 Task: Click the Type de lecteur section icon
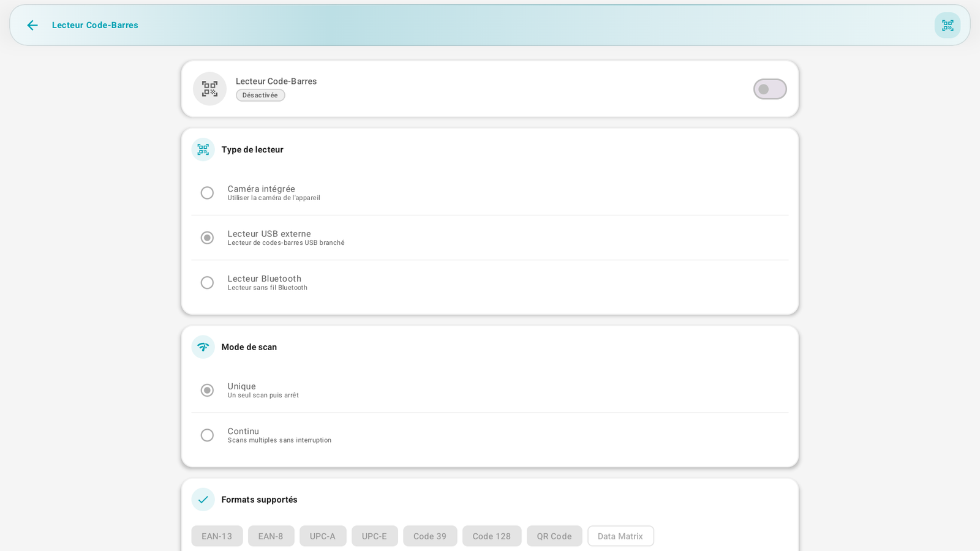click(203, 149)
